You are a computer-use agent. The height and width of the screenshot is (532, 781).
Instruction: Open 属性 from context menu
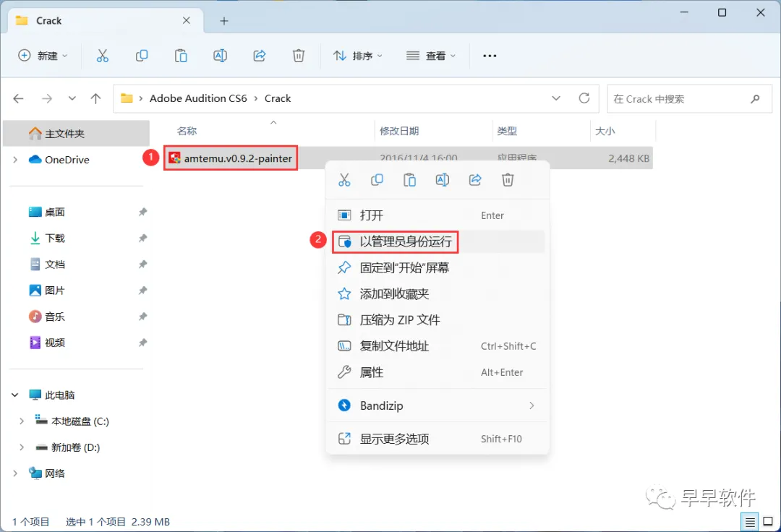(438, 372)
